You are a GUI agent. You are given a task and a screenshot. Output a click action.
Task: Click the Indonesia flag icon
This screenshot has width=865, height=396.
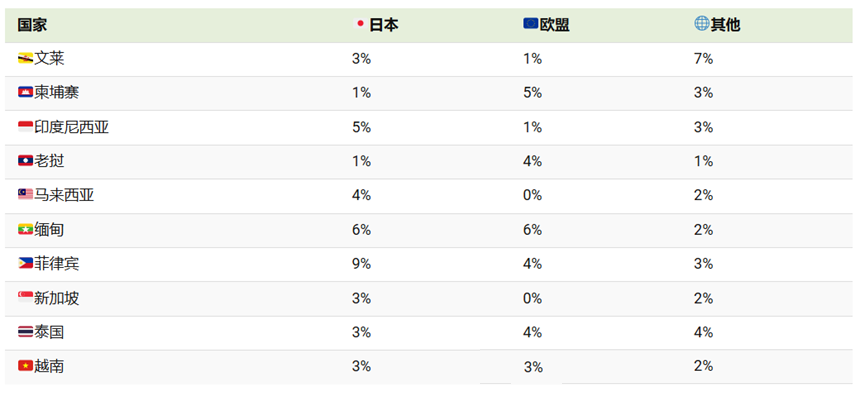click(25, 127)
